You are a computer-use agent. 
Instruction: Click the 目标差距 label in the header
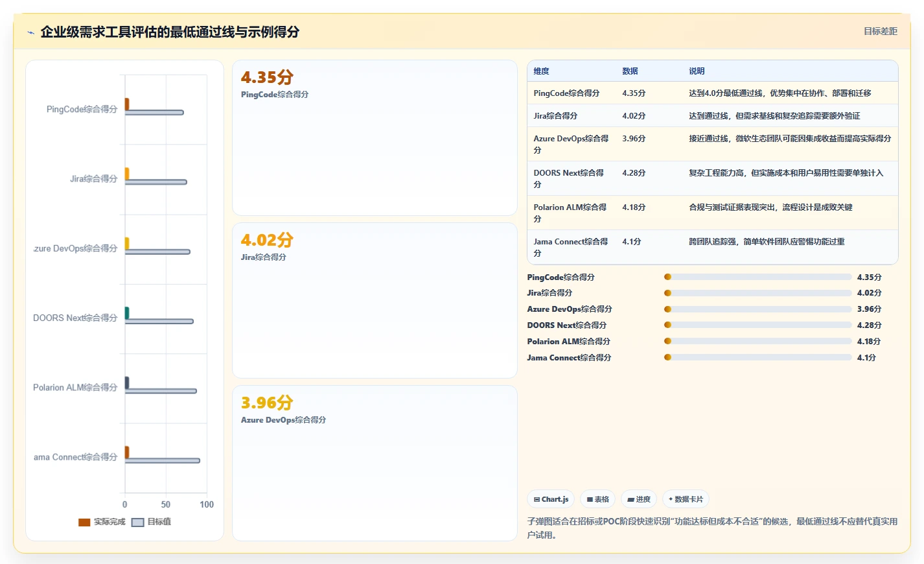(881, 31)
